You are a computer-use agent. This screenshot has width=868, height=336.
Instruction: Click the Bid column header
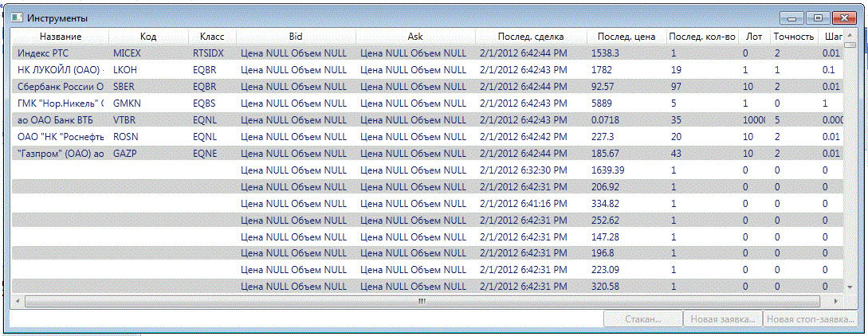(297, 37)
